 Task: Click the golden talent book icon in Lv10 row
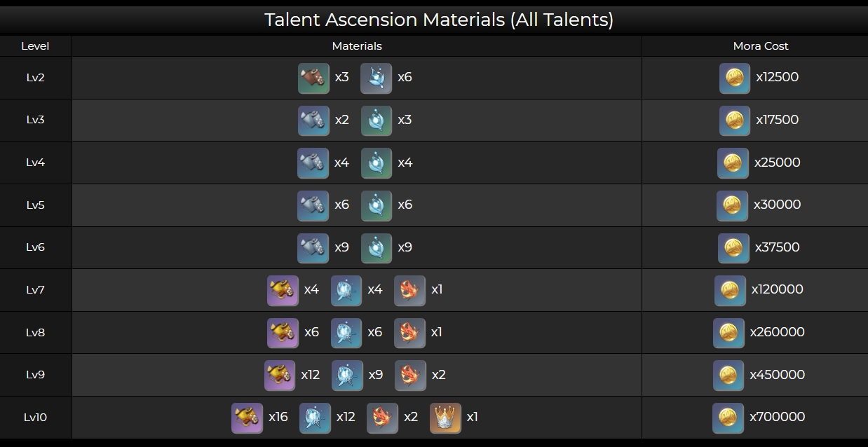click(x=247, y=418)
